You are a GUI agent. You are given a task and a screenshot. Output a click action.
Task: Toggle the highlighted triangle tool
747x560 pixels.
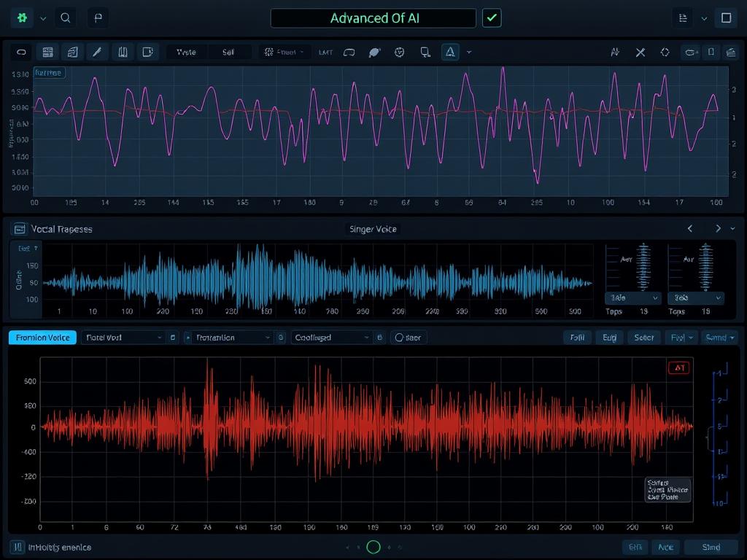[450, 52]
